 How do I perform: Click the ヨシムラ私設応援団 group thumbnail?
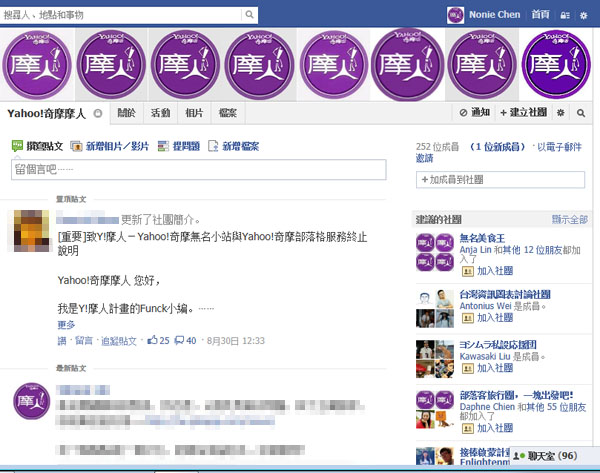point(435,359)
